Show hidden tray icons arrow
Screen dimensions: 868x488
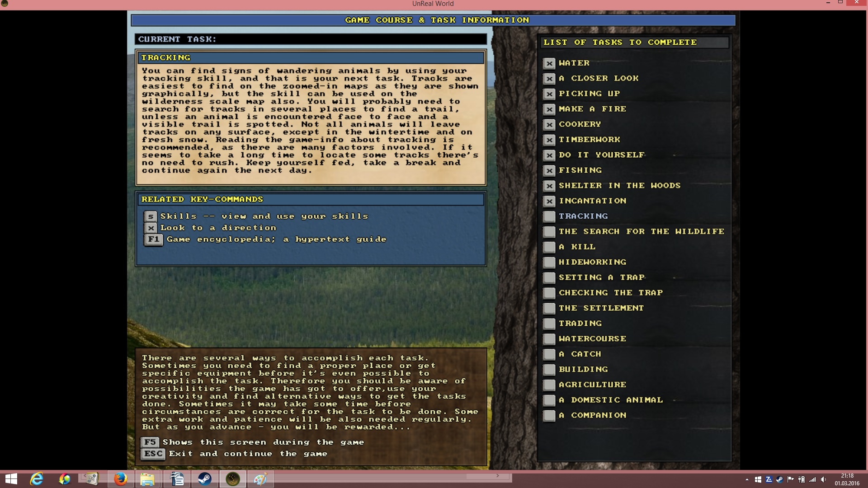747,479
